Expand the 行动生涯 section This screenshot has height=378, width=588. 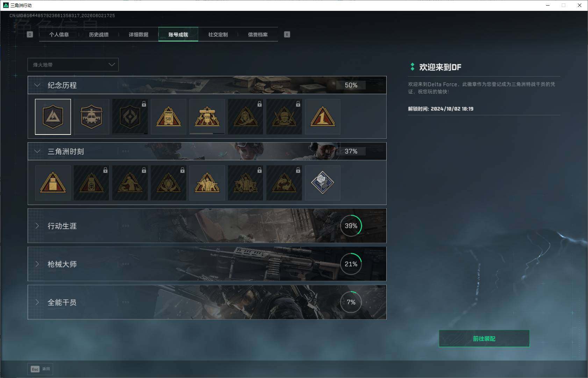37,226
